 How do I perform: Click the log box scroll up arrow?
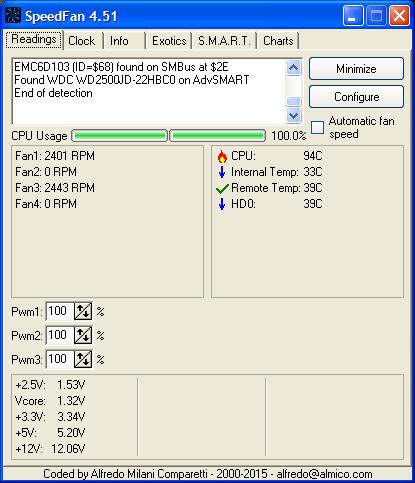(x=293, y=68)
